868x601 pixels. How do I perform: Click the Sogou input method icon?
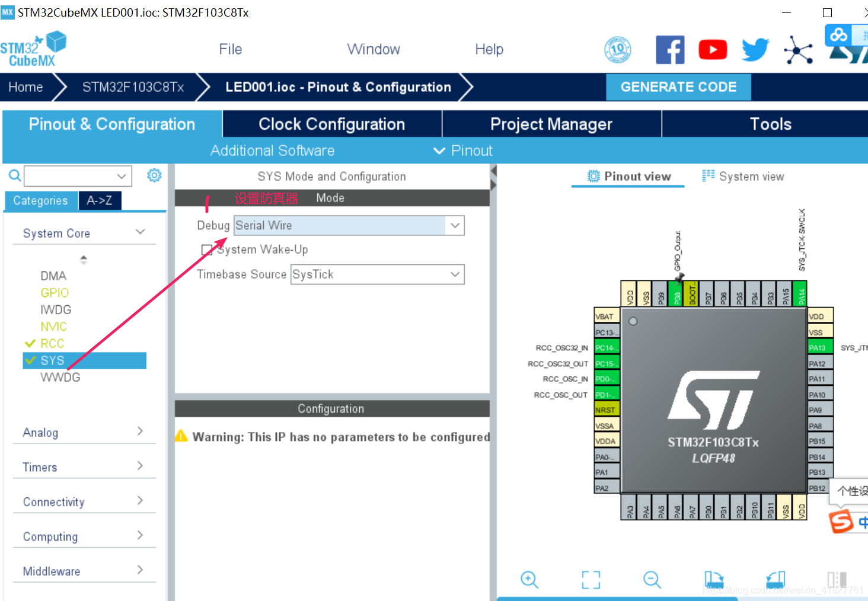[841, 522]
